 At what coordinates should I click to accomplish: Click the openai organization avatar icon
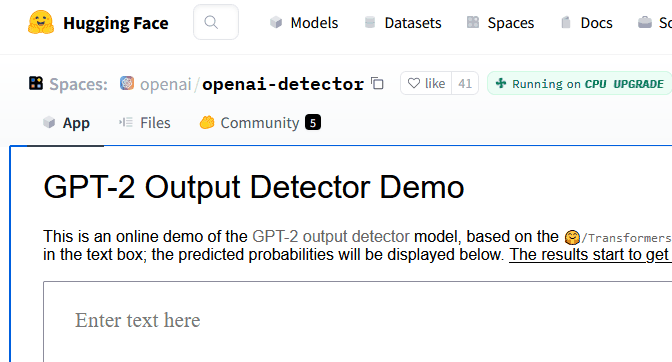127,83
